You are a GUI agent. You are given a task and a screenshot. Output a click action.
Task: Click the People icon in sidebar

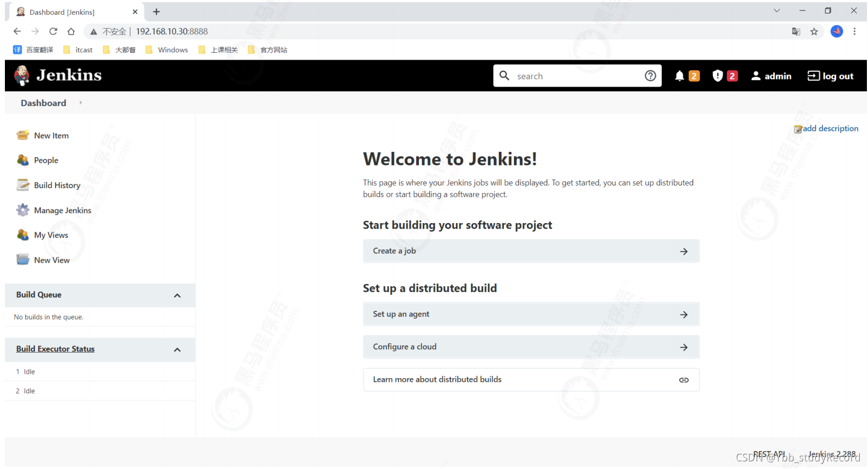click(22, 160)
